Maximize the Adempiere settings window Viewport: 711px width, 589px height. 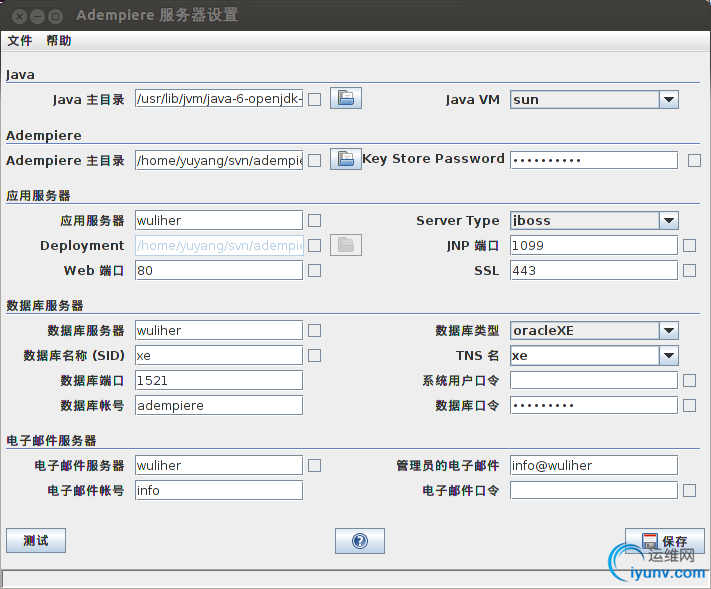coord(55,17)
